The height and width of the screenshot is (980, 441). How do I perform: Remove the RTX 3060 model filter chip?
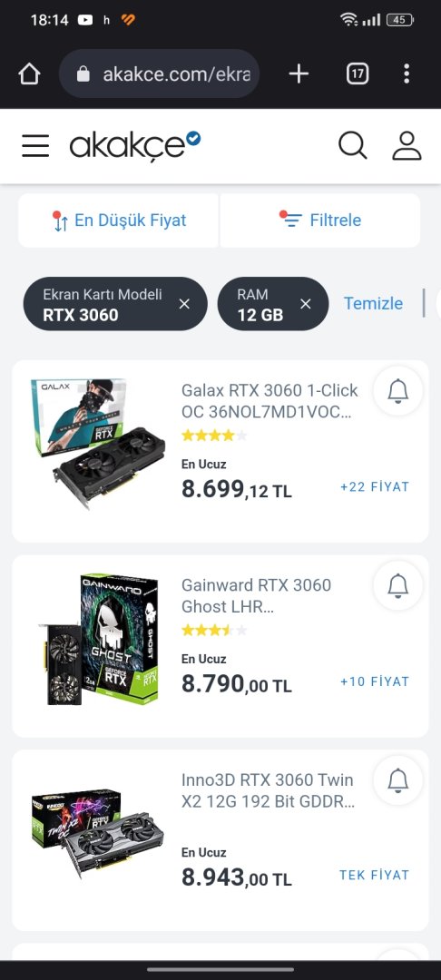[x=184, y=304]
